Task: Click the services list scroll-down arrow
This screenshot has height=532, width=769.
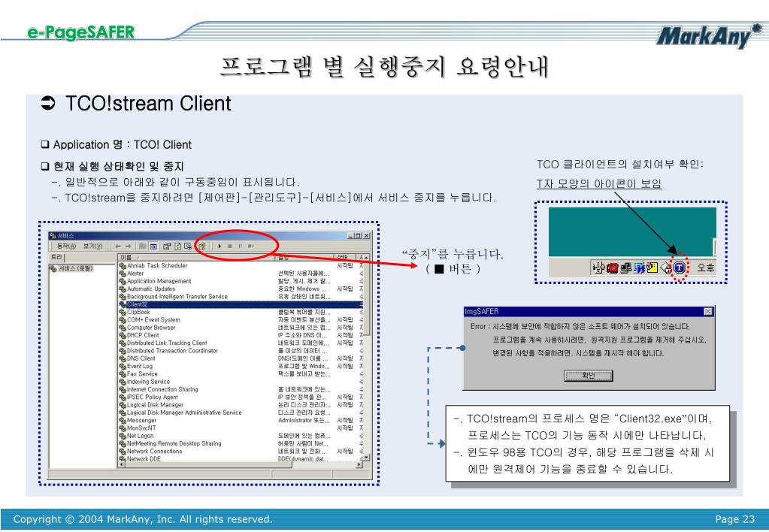Action: click(366, 458)
